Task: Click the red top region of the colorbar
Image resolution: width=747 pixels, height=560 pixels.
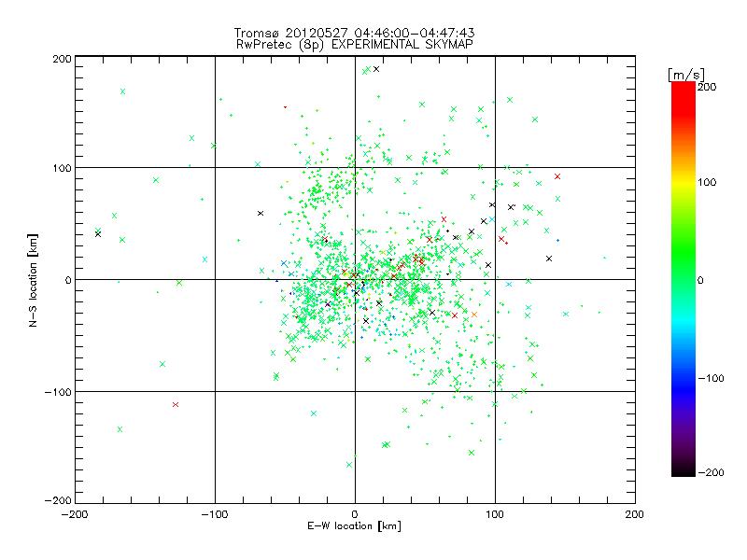Action: [684, 95]
